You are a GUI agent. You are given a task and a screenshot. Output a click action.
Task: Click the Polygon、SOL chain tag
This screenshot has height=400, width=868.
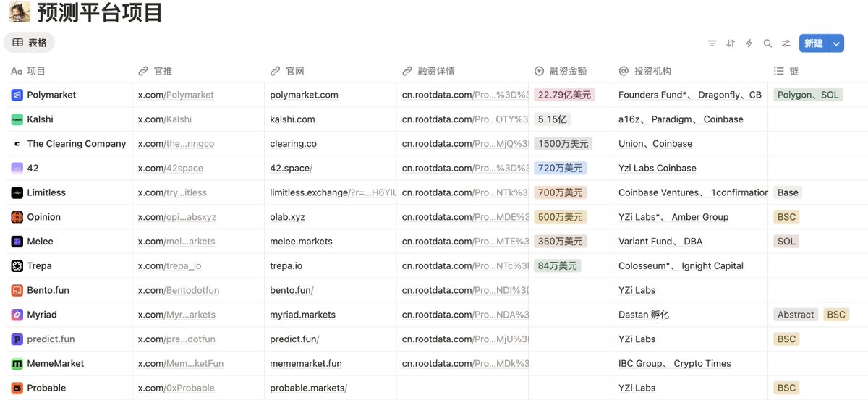[x=808, y=95]
